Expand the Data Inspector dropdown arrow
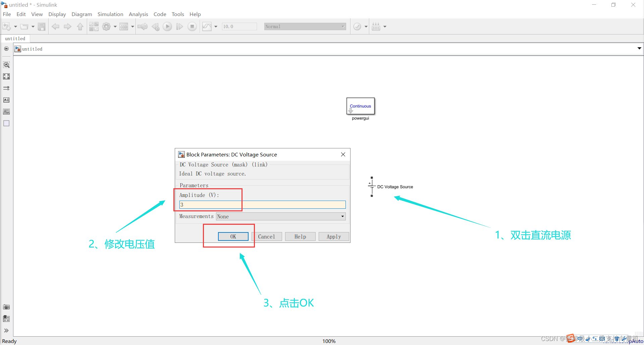Screen dimensions: 644x345 [x=216, y=26]
